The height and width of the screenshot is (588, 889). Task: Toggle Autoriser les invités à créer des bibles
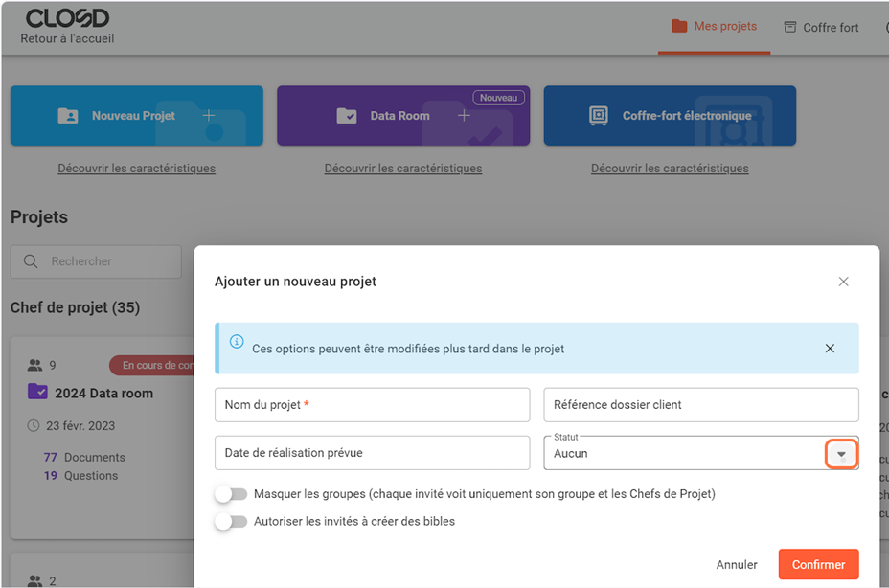coord(231,522)
